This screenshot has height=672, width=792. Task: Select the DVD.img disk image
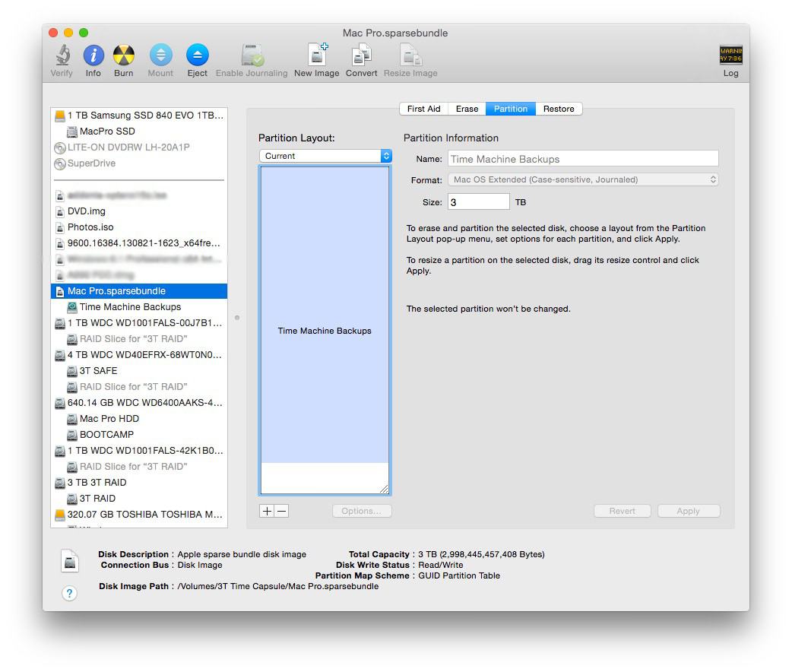tap(139, 211)
